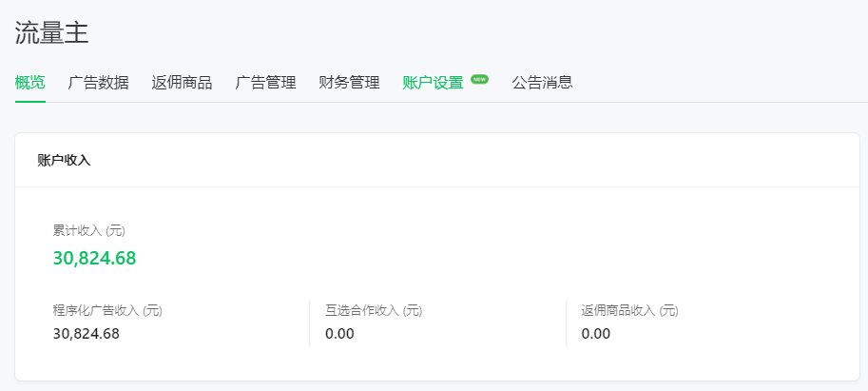Select the 广告管理 tab
Image resolution: width=868 pixels, height=391 pixels.
pyautogui.click(x=265, y=83)
